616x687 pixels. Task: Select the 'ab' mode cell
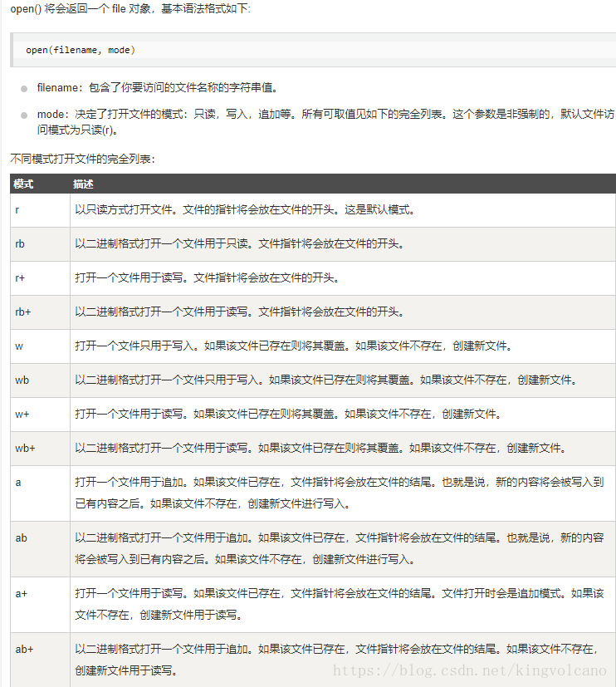coord(41,548)
